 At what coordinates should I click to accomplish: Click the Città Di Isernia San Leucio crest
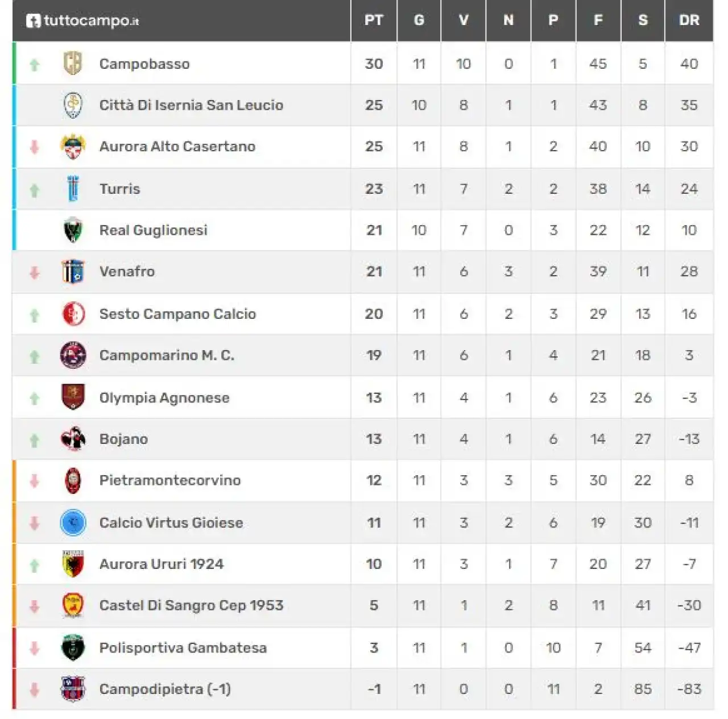click(x=73, y=105)
